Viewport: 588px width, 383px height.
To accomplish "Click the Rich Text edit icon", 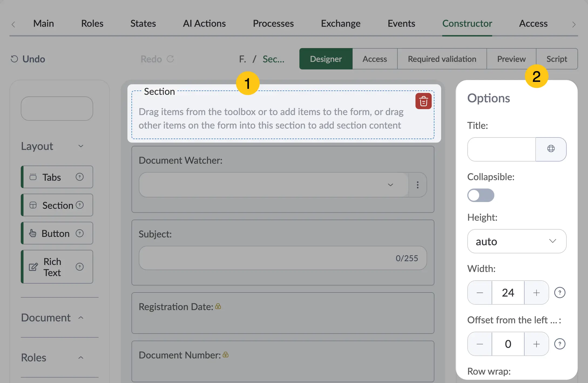I will click(x=33, y=267).
